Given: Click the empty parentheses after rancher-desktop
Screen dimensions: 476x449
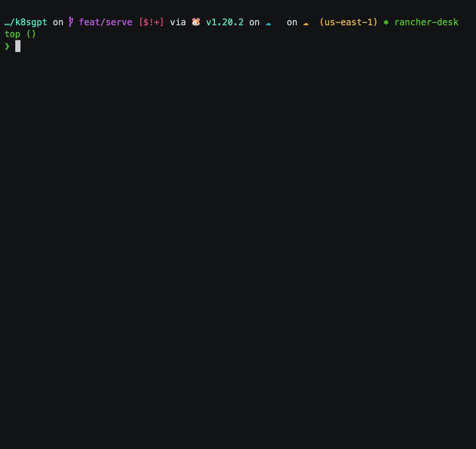Looking at the screenshot, I should [x=31, y=34].
